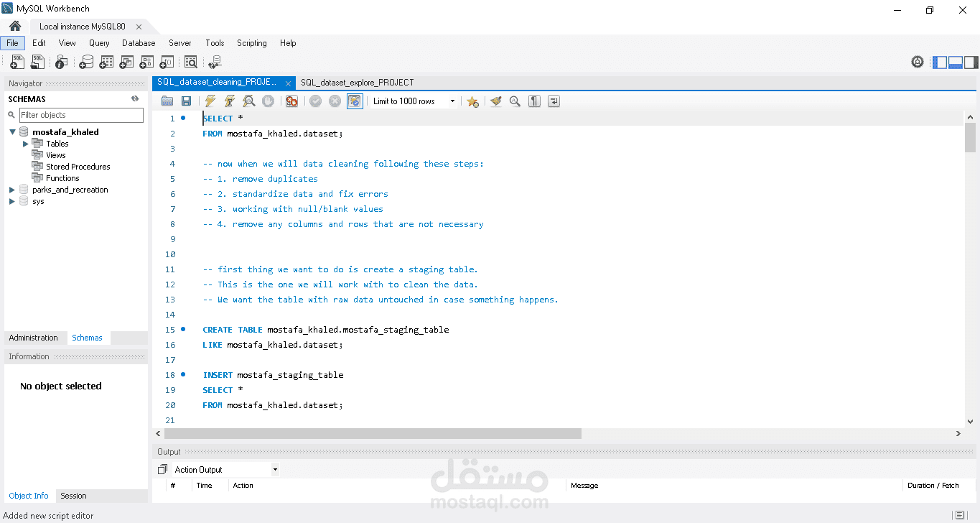Screen dimensions: 980x523
Task: Toggle invisible characters display in the editor
Action: [534, 101]
